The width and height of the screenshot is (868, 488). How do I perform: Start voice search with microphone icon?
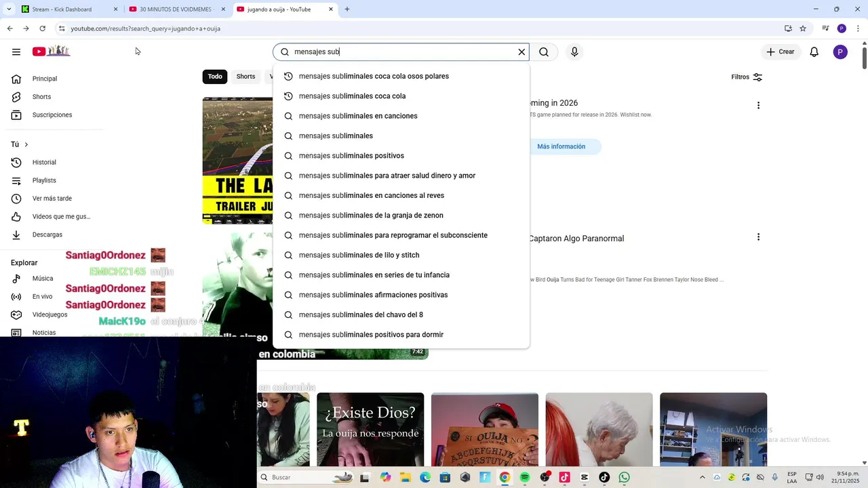pyautogui.click(x=574, y=52)
